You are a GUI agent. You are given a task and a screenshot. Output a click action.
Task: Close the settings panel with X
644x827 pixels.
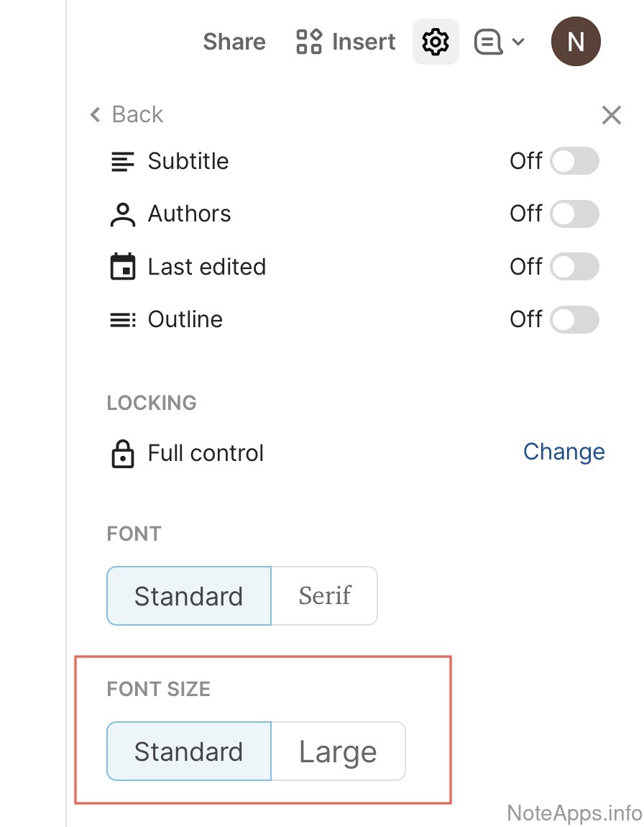point(611,115)
